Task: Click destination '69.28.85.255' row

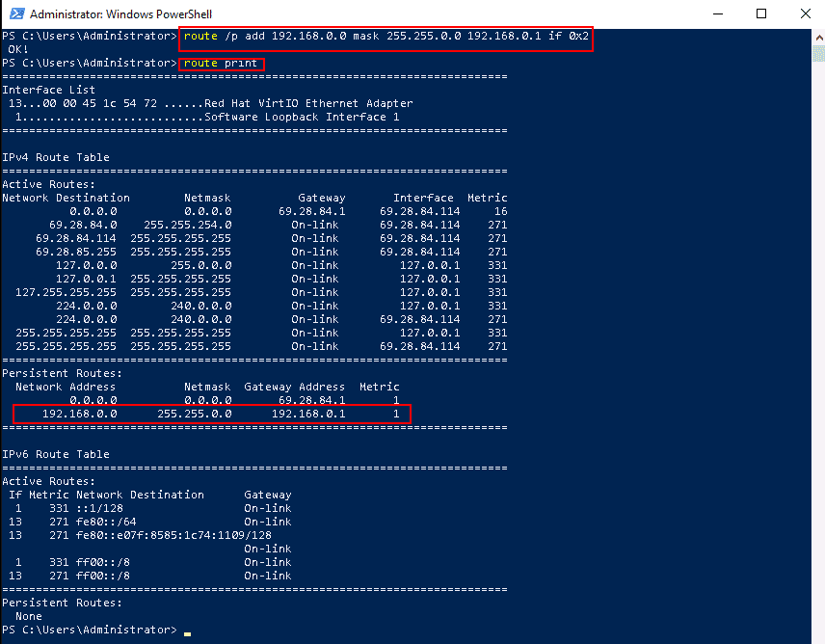Action: point(76,252)
